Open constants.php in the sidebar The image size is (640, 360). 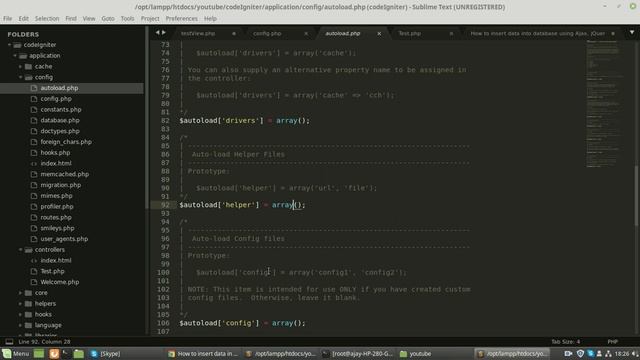pos(61,109)
